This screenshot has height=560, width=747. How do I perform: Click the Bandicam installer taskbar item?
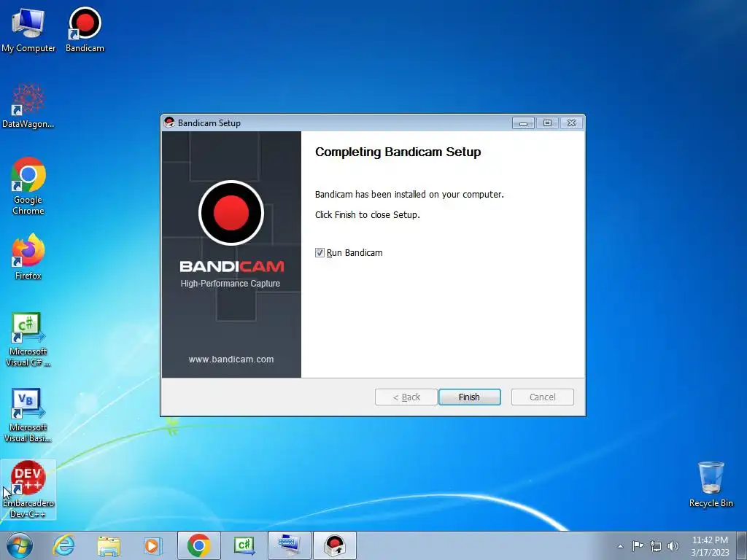click(x=334, y=545)
